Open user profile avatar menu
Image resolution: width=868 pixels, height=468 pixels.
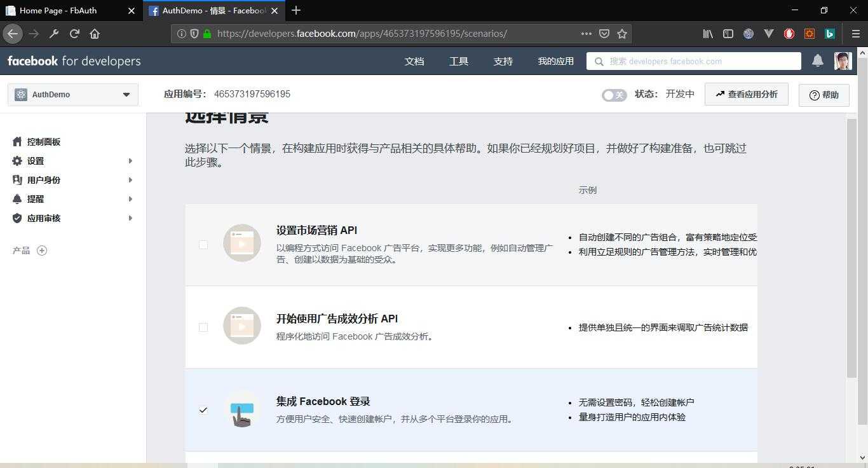[843, 61]
